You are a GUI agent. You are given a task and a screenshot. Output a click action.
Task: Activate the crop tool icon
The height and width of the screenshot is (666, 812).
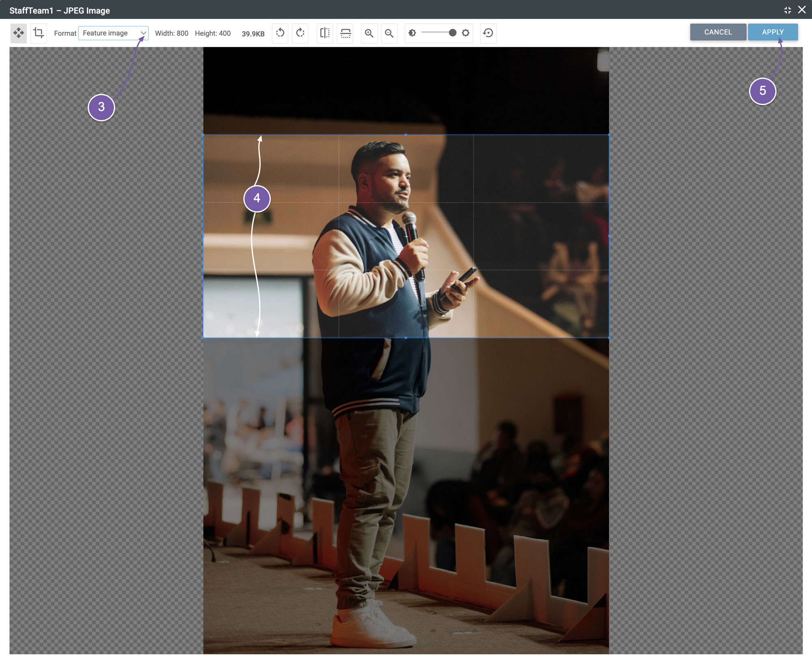tap(39, 33)
